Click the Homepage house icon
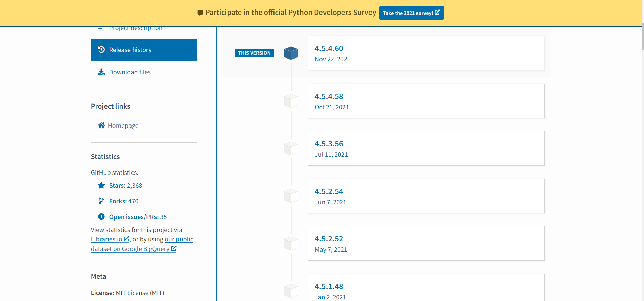This screenshot has height=301, width=644. tap(101, 125)
